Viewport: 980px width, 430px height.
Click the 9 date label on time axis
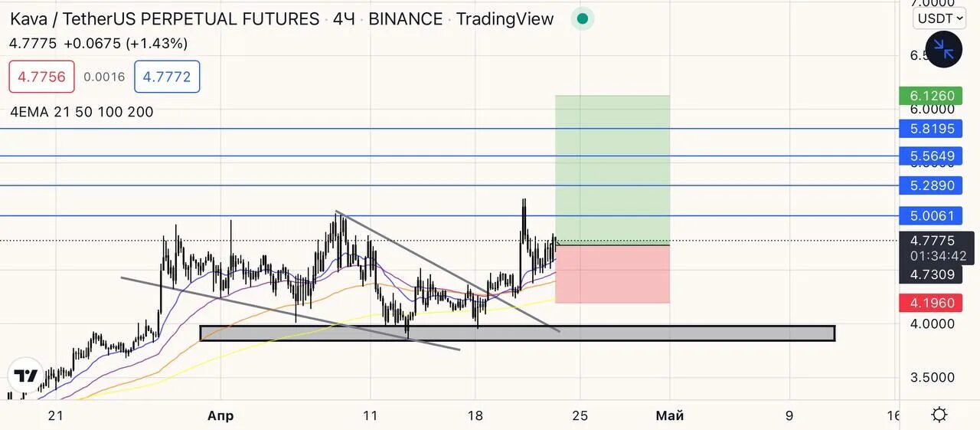789,415
